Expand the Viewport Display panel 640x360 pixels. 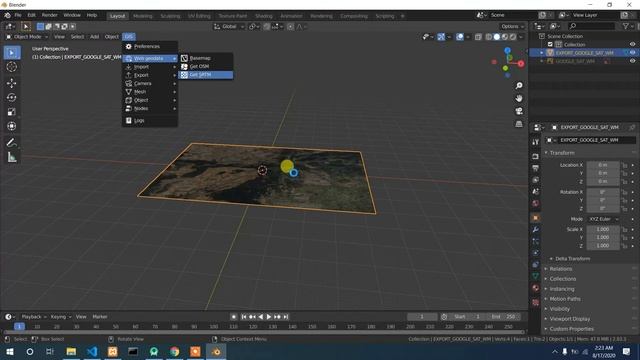[x=569, y=319]
